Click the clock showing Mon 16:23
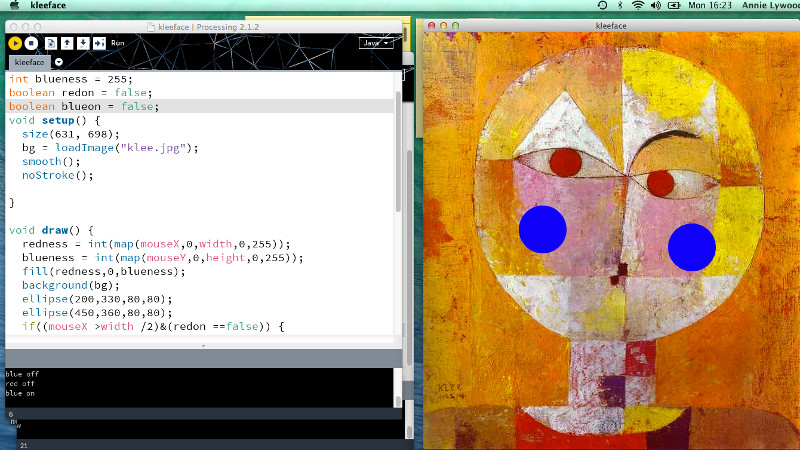The height and width of the screenshot is (450, 800). 710,5
